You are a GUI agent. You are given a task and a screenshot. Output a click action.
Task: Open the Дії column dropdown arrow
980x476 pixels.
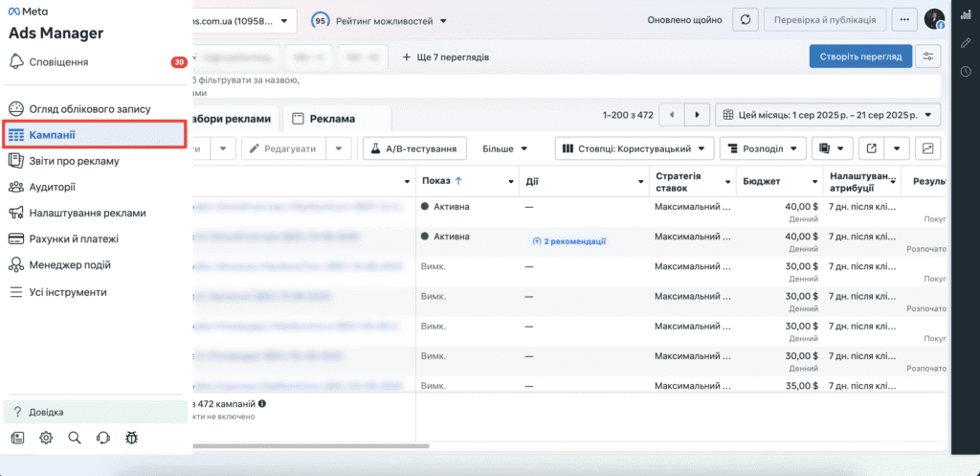pos(640,181)
